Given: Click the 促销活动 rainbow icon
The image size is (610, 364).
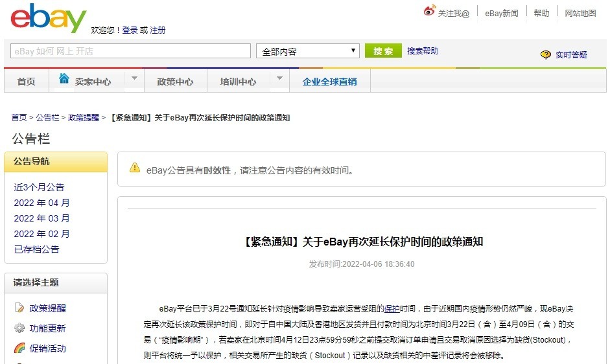Looking at the screenshot, I should pos(19,348).
